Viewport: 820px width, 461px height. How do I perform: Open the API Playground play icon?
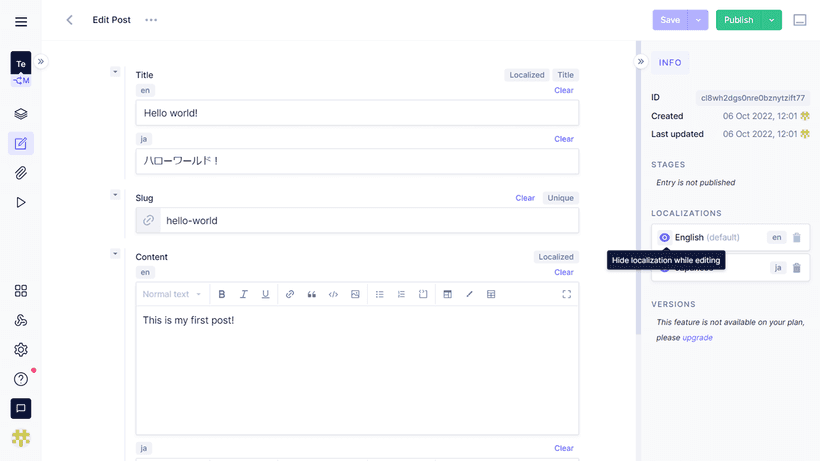tap(21, 202)
